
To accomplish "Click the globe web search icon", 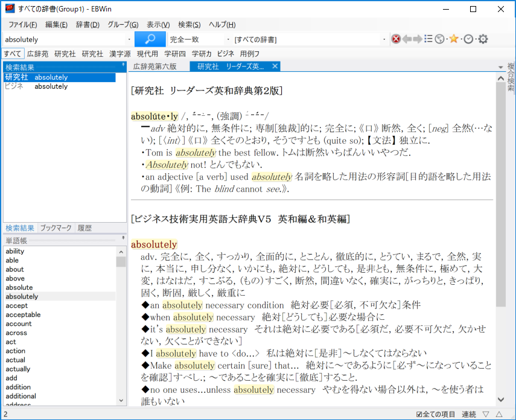I will [439, 39].
